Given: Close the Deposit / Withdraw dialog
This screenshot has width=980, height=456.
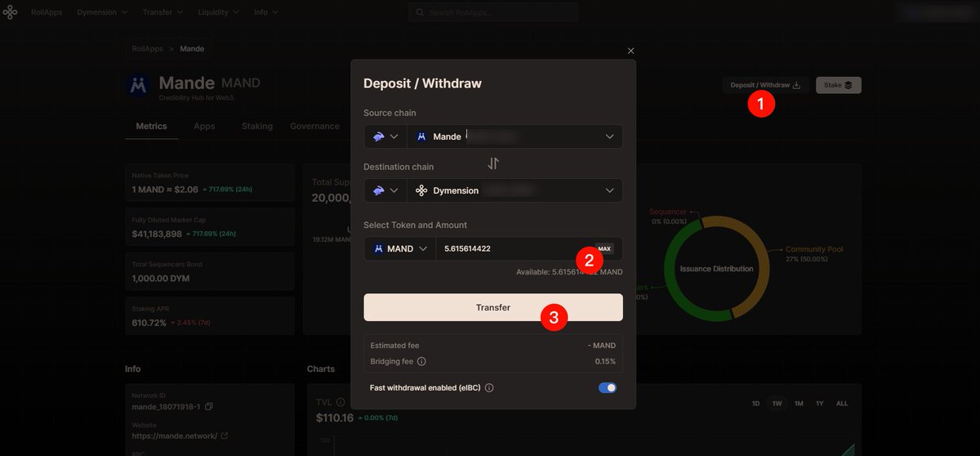Looking at the screenshot, I should pyautogui.click(x=630, y=51).
